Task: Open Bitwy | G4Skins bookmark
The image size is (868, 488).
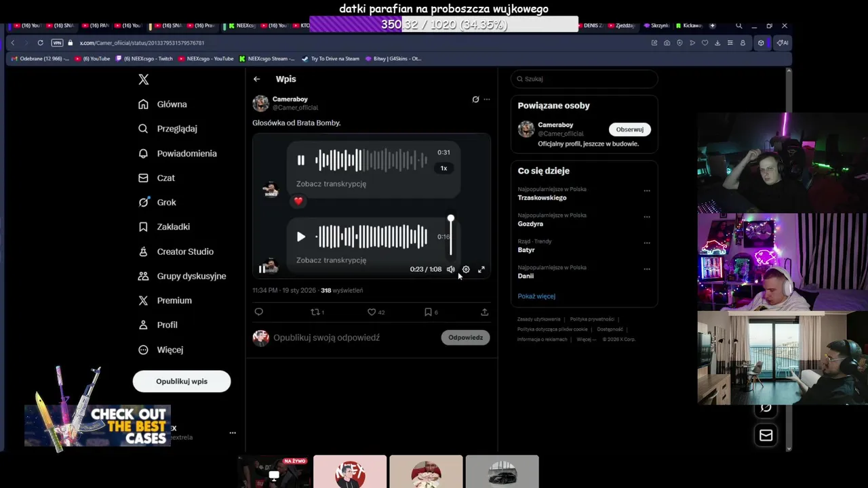Action: pyautogui.click(x=393, y=58)
